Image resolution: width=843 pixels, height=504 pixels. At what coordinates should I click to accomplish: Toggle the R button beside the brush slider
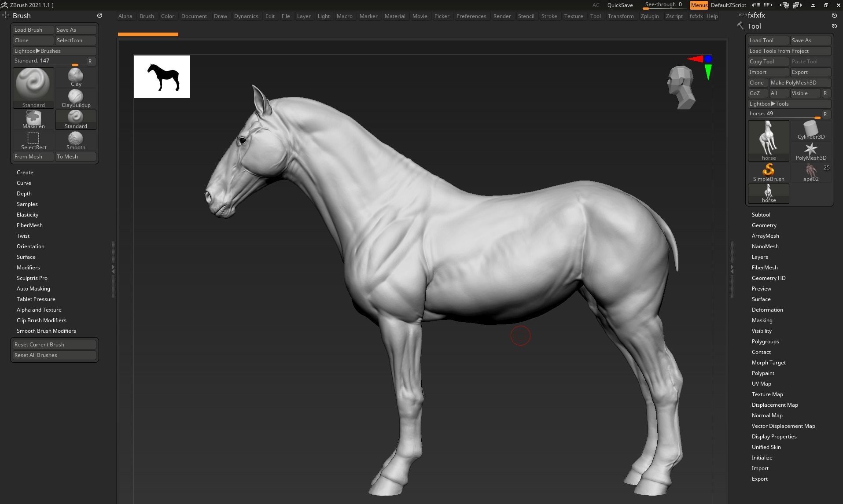coord(91,62)
